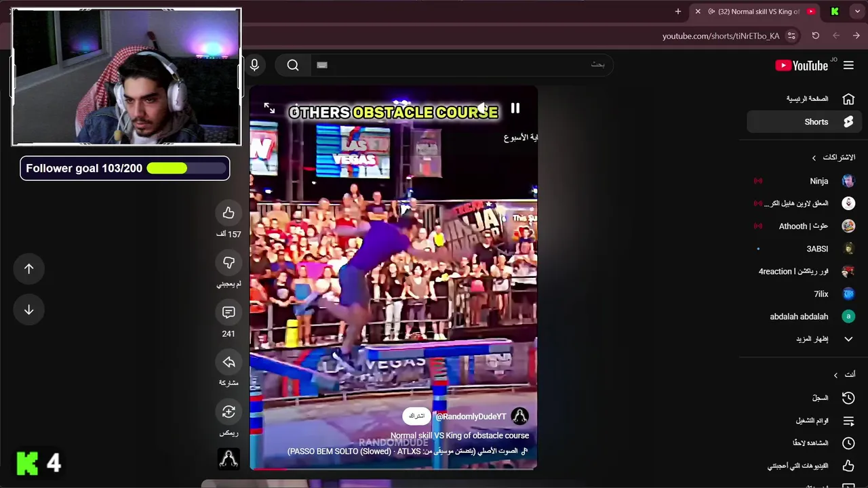Open @RandomlyDudeYT channel avatar

coord(519,416)
